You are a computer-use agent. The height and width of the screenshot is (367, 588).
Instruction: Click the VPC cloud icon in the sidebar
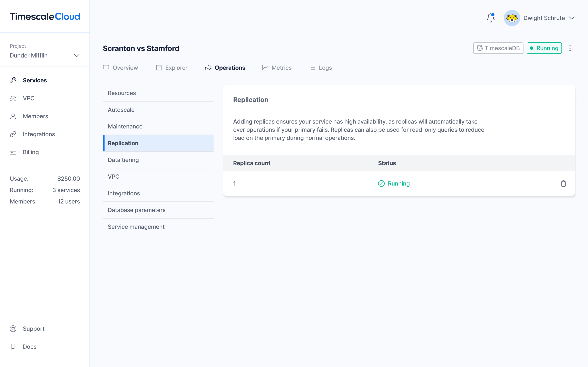(x=13, y=98)
